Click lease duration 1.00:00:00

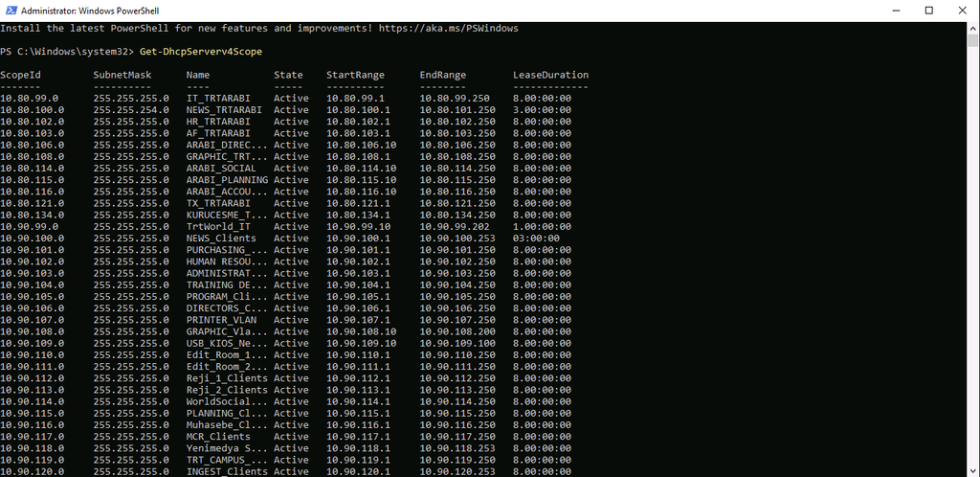click(x=542, y=226)
